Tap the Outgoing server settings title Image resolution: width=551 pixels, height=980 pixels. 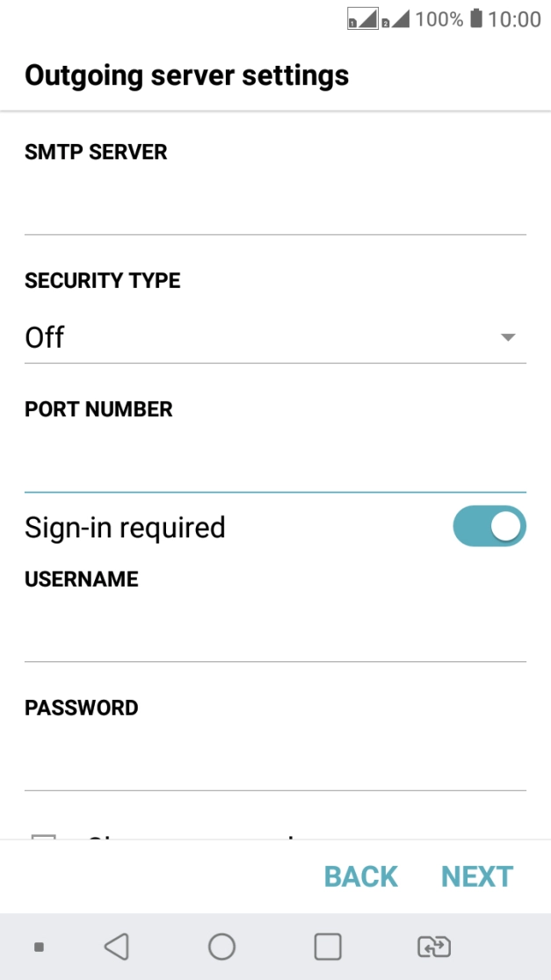(x=186, y=76)
